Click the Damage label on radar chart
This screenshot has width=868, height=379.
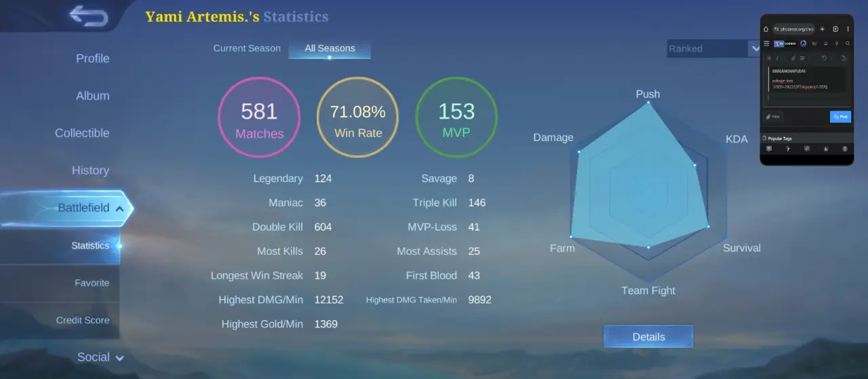[x=553, y=138]
